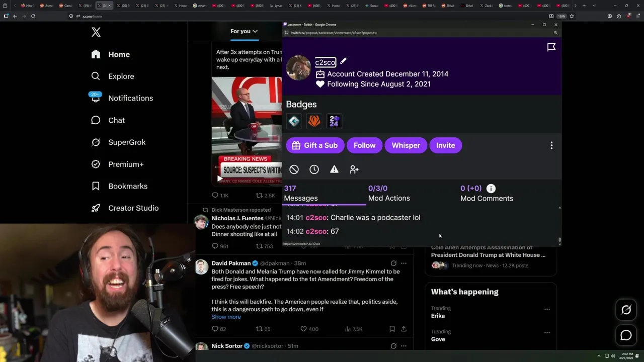Open David Pakman profile name

[x=231, y=263]
